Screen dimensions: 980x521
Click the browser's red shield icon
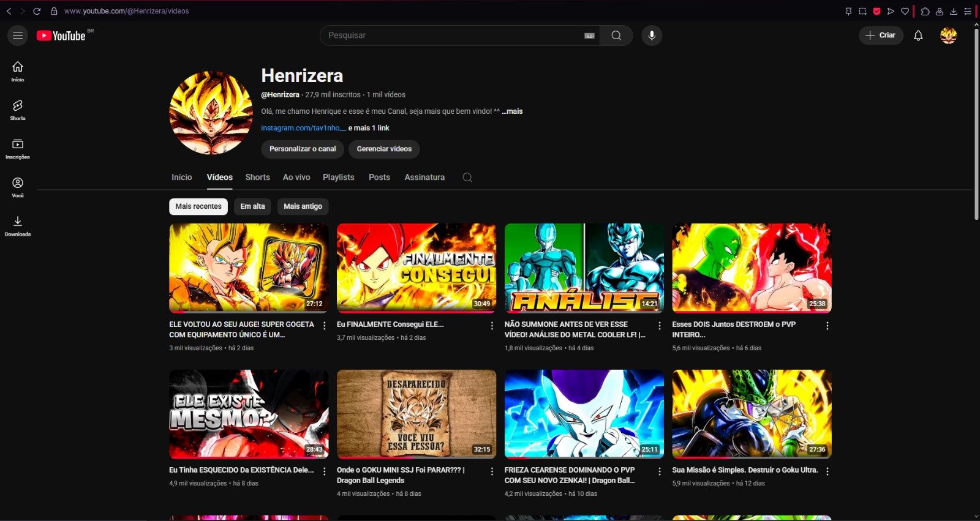click(876, 11)
